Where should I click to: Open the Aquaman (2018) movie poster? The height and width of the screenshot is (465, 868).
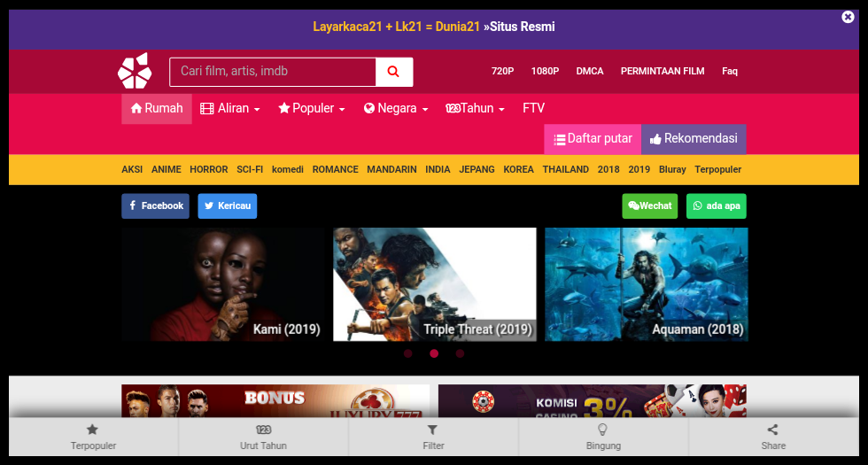pyautogui.click(x=646, y=284)
